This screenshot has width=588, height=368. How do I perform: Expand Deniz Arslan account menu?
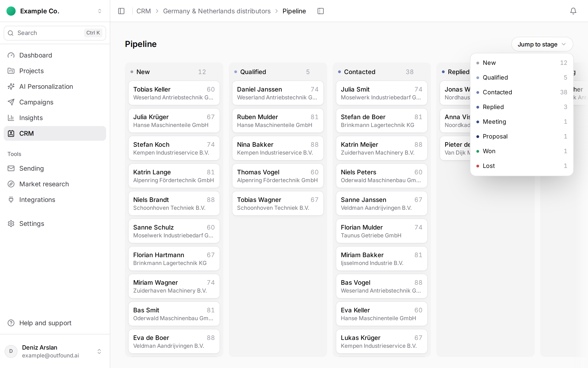99,351
